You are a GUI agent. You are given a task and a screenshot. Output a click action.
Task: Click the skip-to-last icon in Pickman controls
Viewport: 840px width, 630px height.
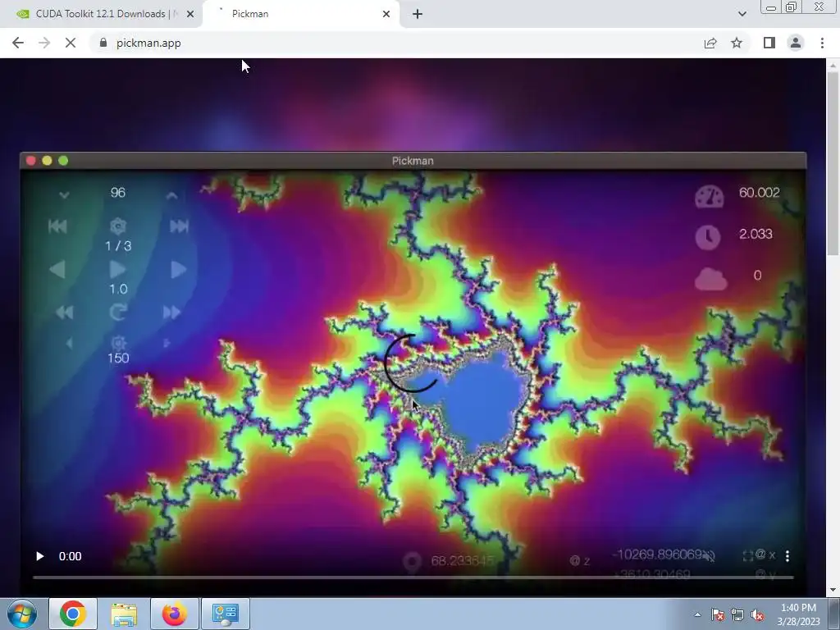(179, 226)
